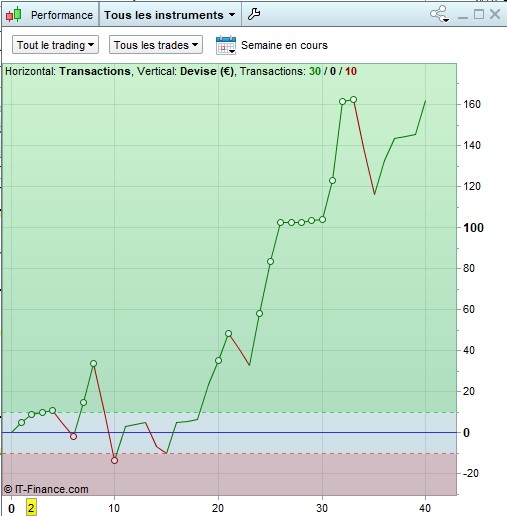Select the peak marker at trade 8
507x516 pixels.
coord(93,363)
